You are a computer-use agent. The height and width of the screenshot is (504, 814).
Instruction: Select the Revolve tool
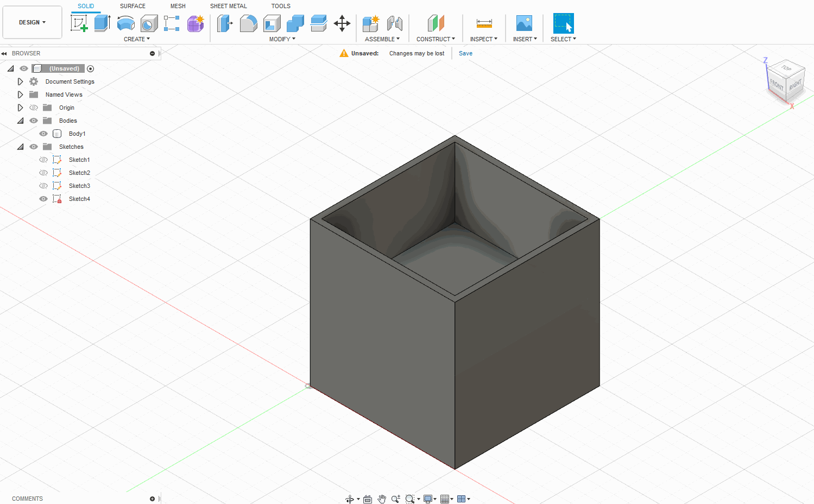point(126,23)
